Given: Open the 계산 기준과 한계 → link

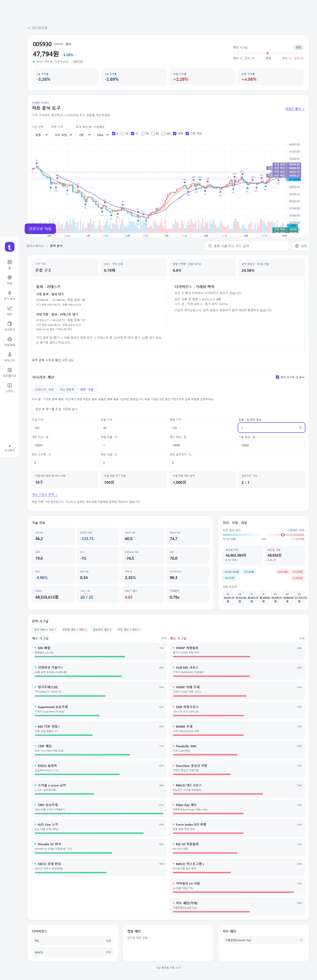Looking at the screenshot, I should coord(45,495).
